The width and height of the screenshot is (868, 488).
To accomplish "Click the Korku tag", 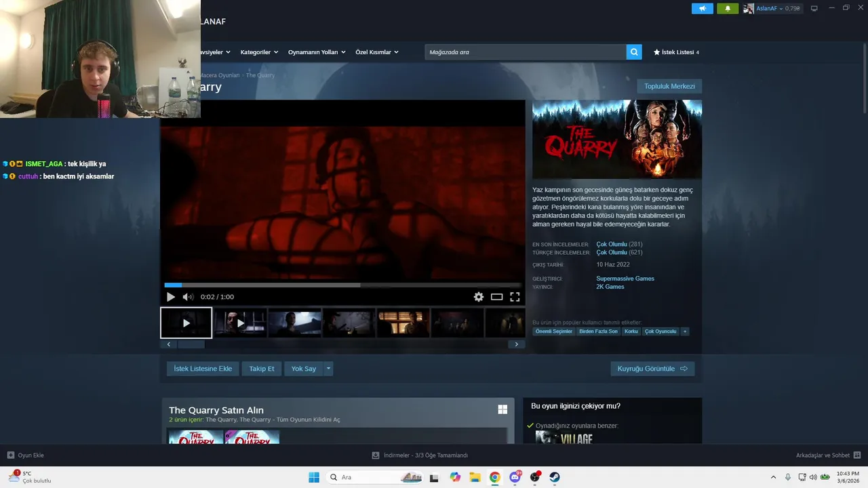I will [x=631, y=331].
